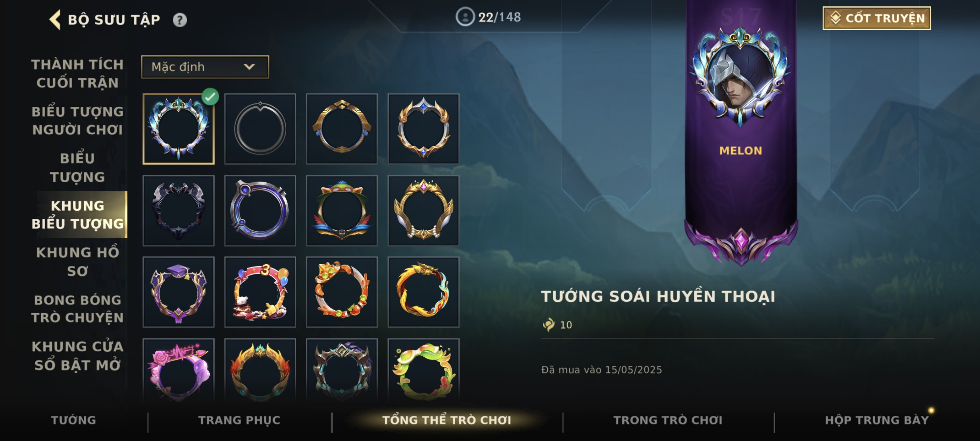Choose the Teemo goggles hat frame

coord(342,210)
